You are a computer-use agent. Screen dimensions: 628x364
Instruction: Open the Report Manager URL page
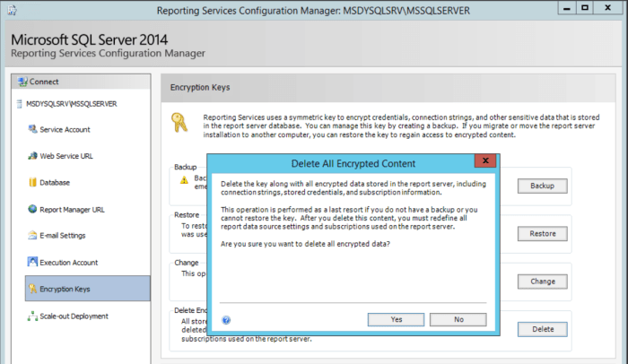(x=72, y=210)
